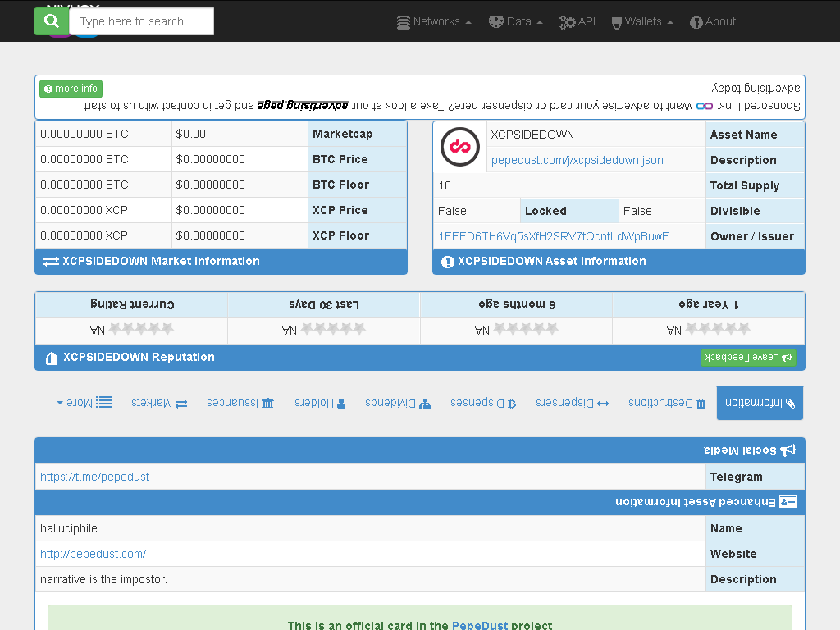Go to the About page
Image resolution: width=840 pixels, height=630 pixels.
(x=713, y=22)
